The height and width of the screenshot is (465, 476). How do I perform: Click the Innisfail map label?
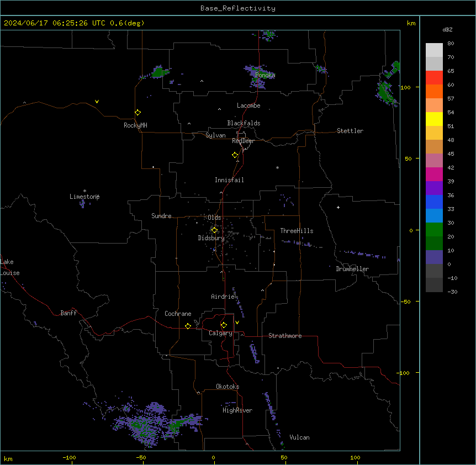point(229,180)
